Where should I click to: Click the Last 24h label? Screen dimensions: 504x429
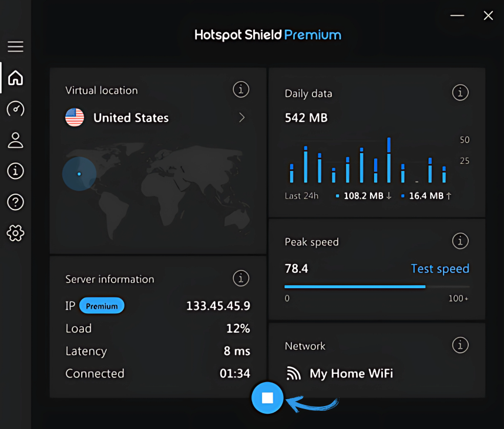(x=301, y=196)
